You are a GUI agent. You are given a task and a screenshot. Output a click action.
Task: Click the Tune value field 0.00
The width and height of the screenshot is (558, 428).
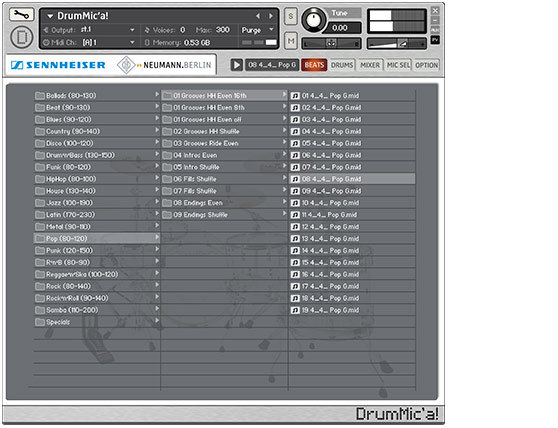[340, 28]
